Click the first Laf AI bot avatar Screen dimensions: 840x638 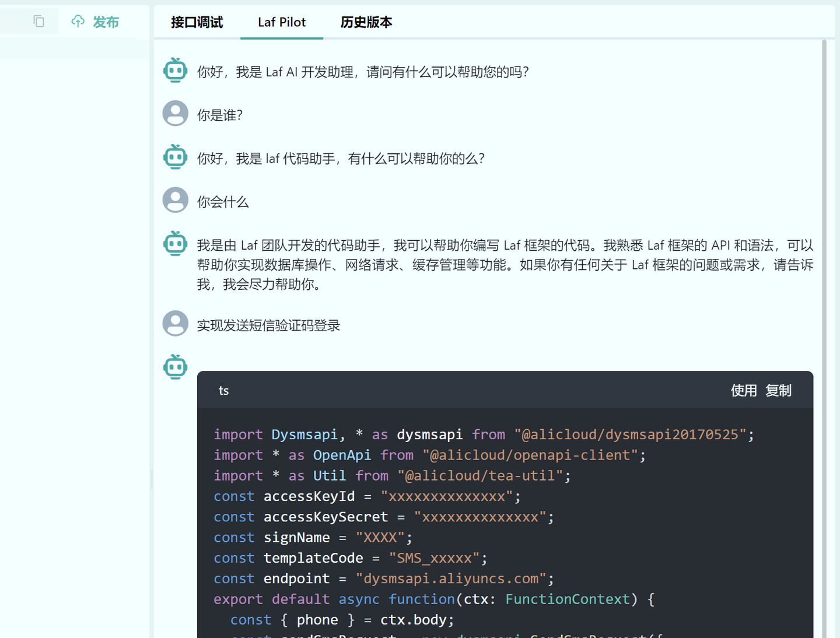pyautogui.click(x=175, y=69)
